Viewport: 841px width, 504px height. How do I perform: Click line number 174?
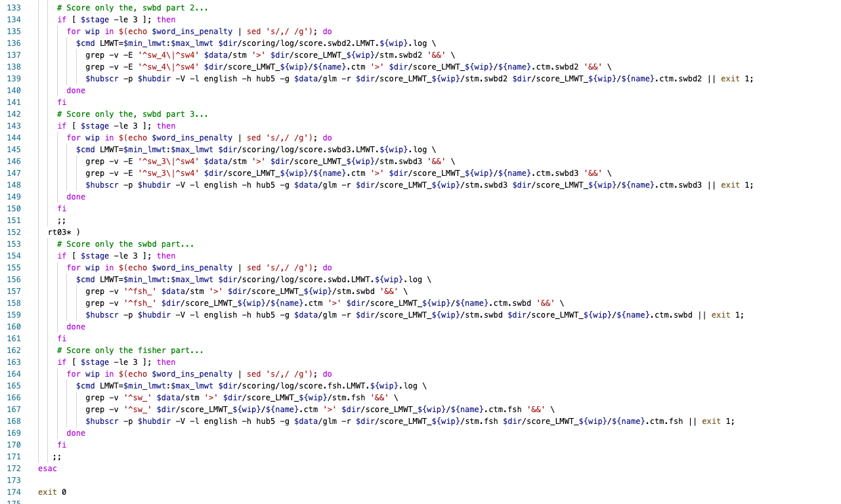(14, 492)
